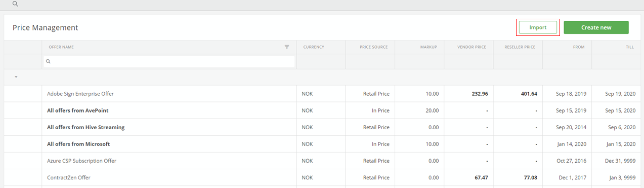Click the Create new button
This screenshot has width=644, height=188.
tap(596, 27)
